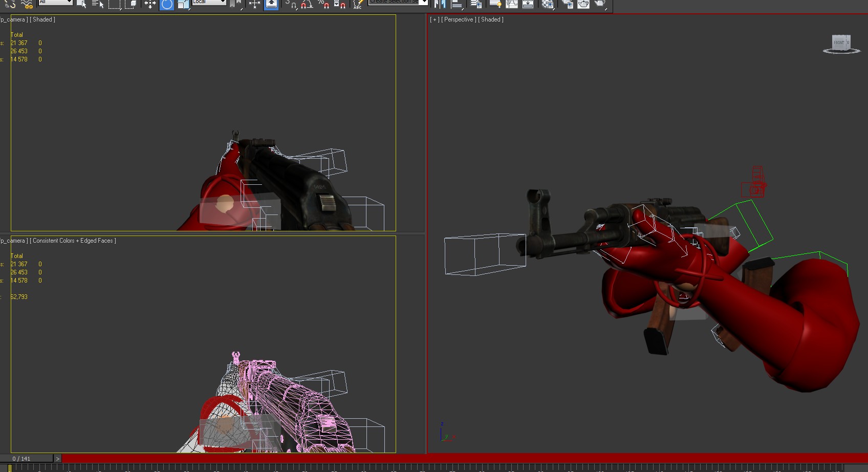Screen dimensions: 868x472
Task: Open Edit Named Selection Sets
Action: [x=358, y=4]
